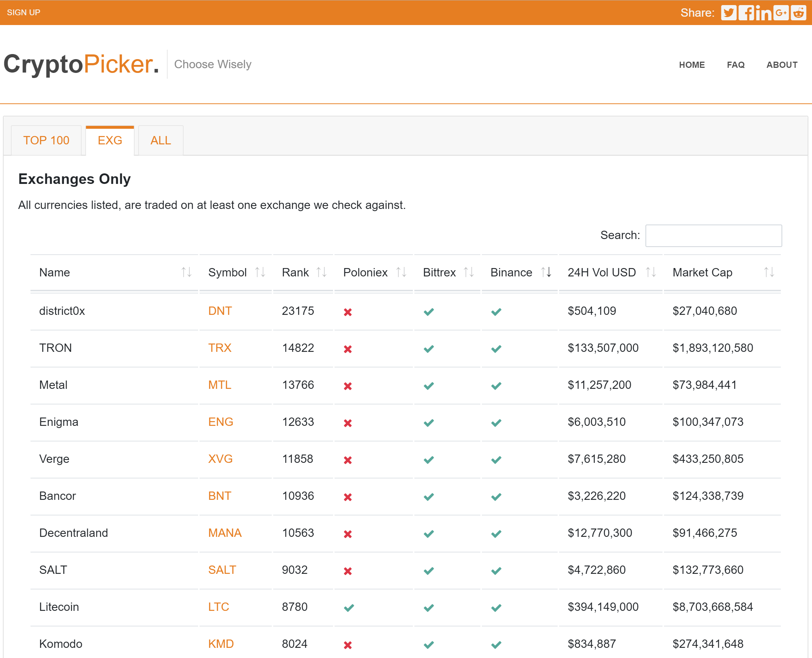Click the Poloniex red cross for Verge
Image resolution: width=812 pixels, height=658 pixels.
coord(348,460)
